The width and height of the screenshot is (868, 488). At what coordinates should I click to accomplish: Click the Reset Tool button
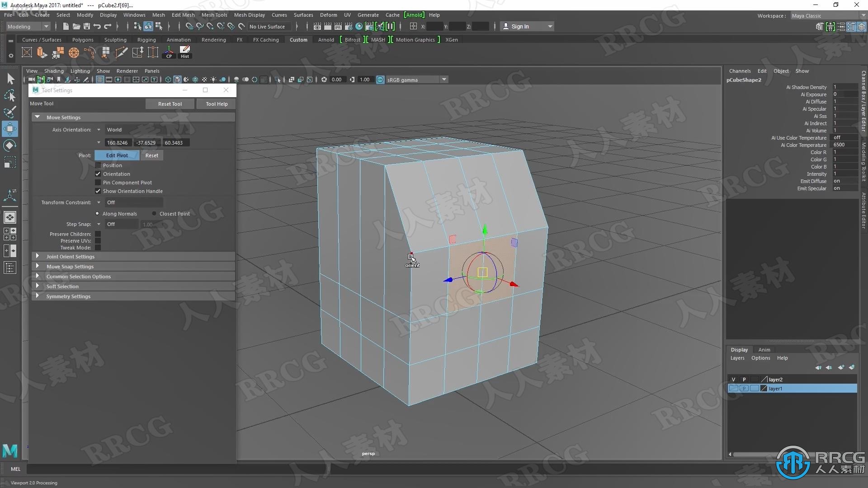[170, 103]
